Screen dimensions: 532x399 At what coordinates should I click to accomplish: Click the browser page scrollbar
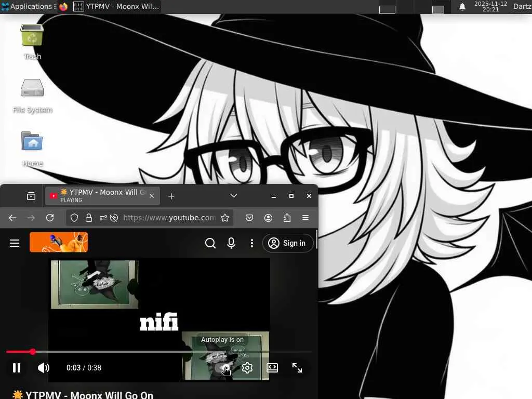(316, 240)
